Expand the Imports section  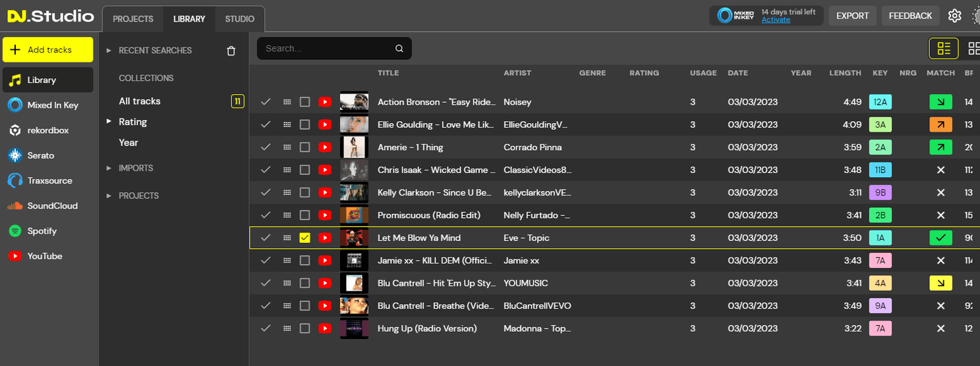[109, 169]
